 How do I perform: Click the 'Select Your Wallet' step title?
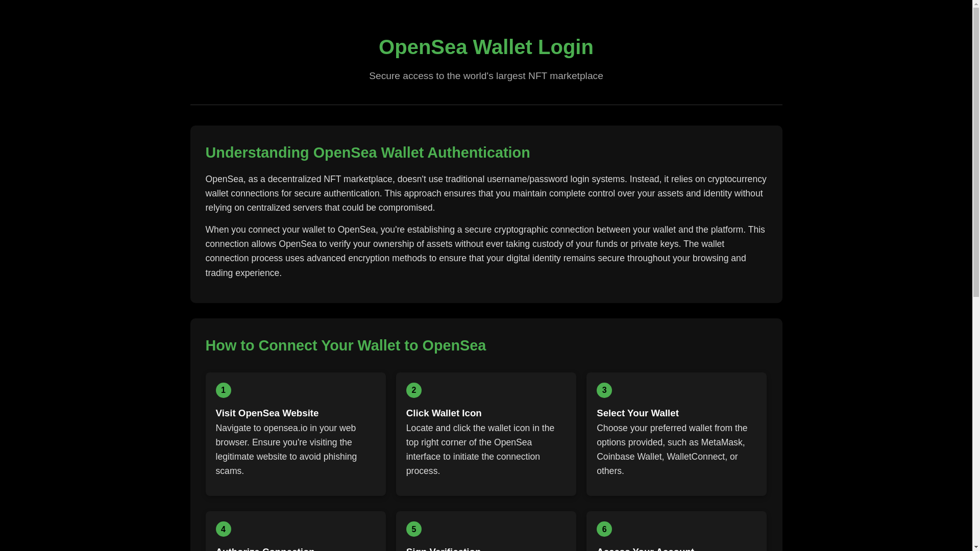(638, 413)
